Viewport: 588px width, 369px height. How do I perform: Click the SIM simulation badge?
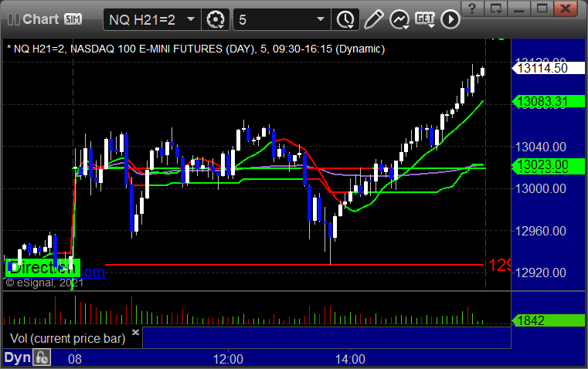pyautogui.click(x=73, y=19)
